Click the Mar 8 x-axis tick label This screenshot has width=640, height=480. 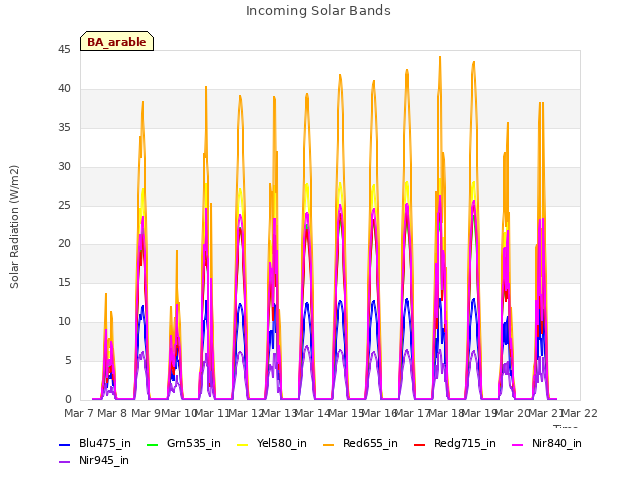[112, 413]
